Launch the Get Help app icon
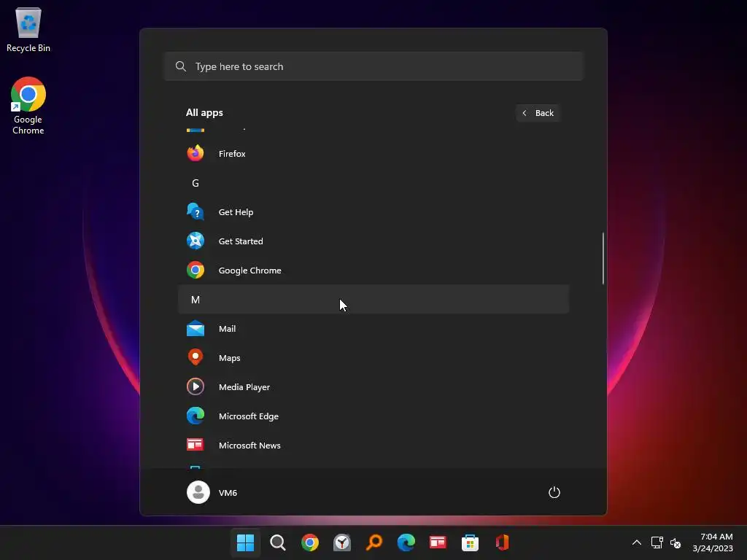This screenshot has width=747, height=560. click(196, 212)
